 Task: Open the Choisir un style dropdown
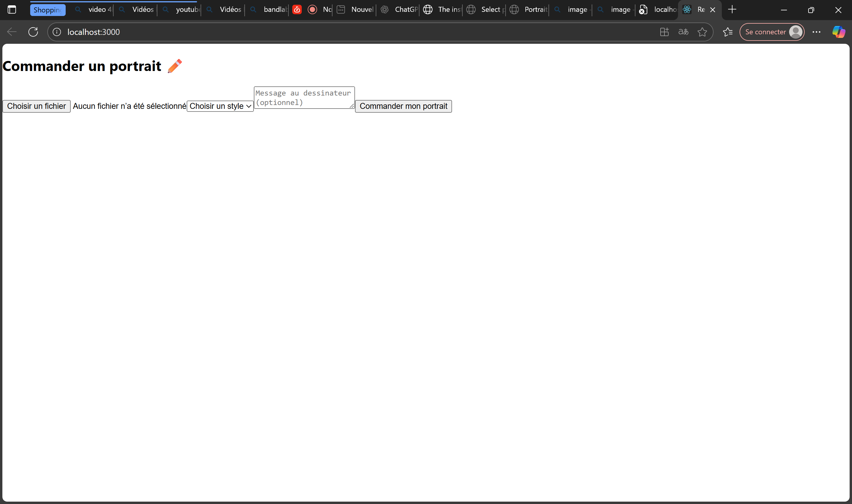pyautogui.click(x=220, y=106)
